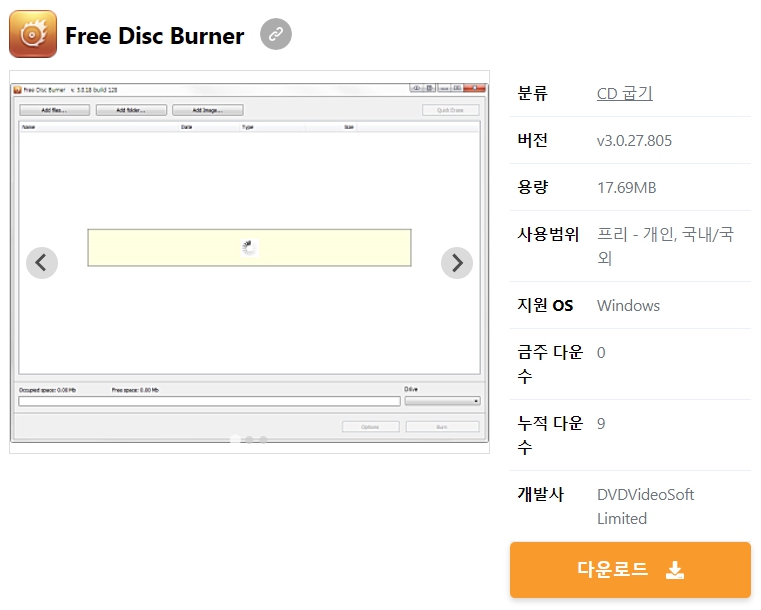Click the 누적 다운수 value 9
The image size is (761, 610).
(x=601, y=424)
